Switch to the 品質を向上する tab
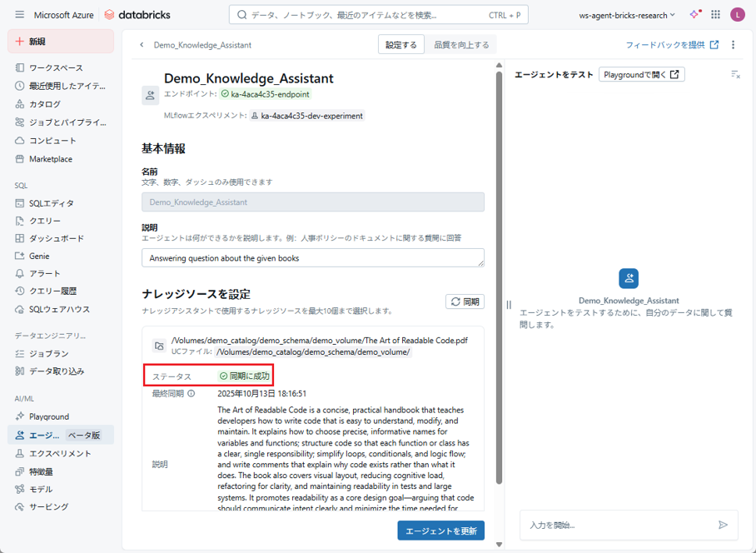 pyautogui.click(x=461, y=45)
